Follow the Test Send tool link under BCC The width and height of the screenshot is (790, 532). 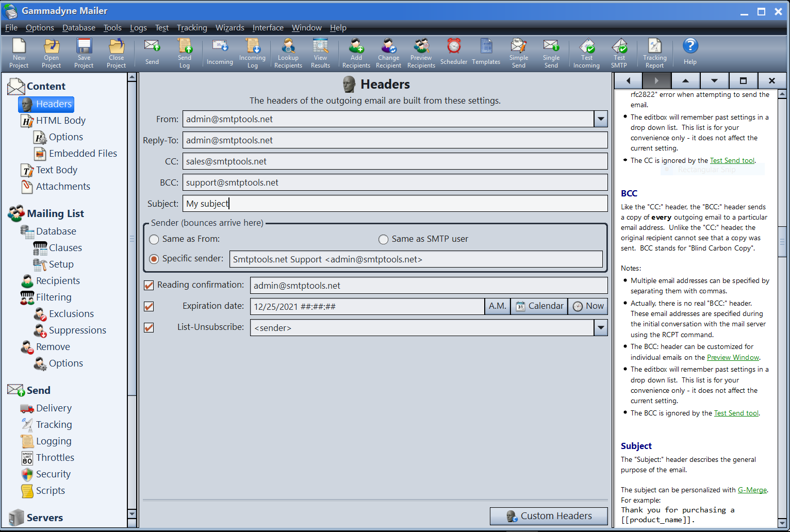point(736,413)
